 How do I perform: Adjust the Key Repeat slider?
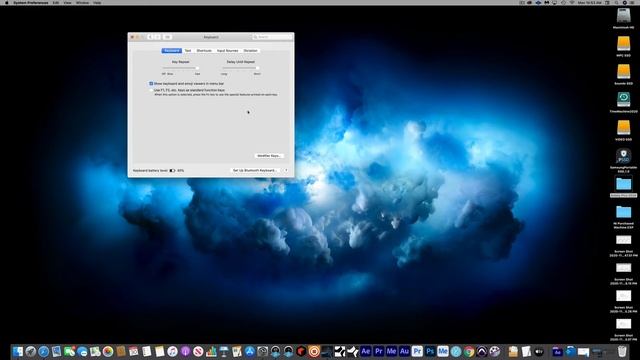click(x=180, y=68)
